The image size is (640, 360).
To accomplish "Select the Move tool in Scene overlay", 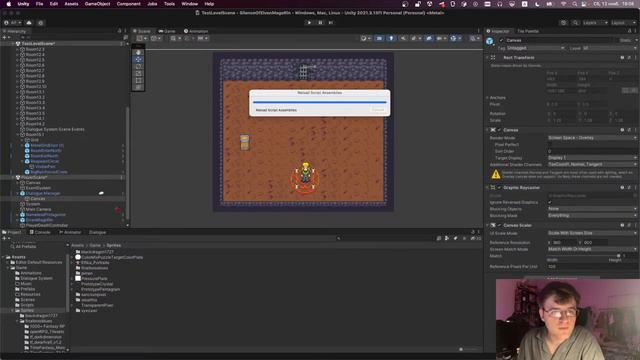I will (138, 59).
